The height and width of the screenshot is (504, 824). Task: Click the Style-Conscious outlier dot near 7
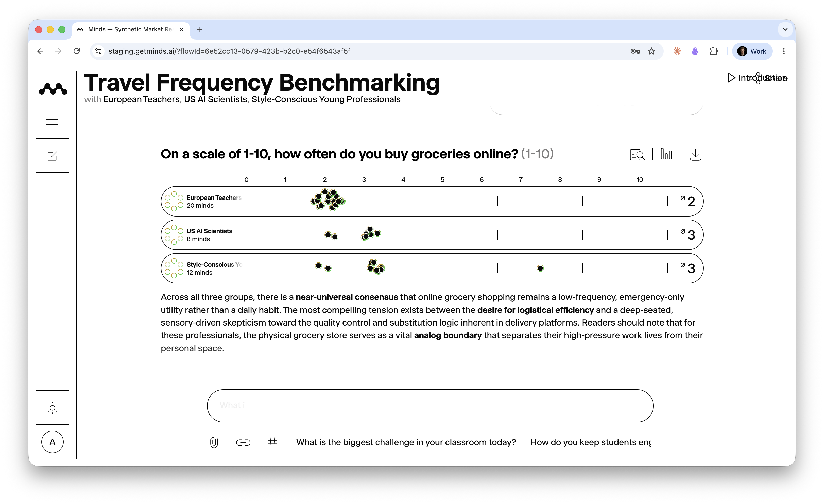[540, 268]
